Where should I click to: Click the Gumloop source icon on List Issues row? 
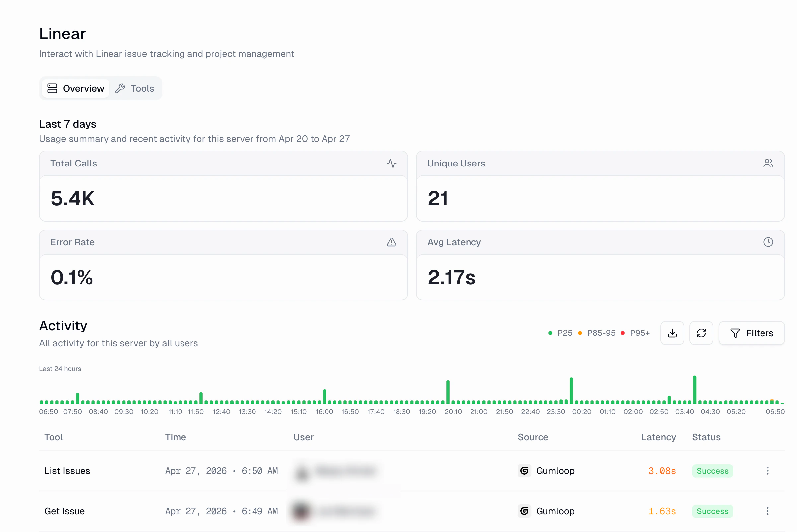point(524,471)
